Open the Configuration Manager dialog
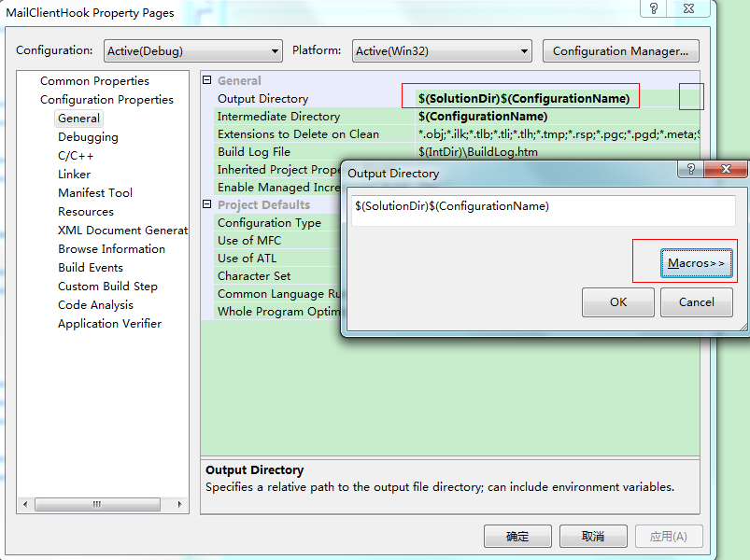750x560 pixels. click(620, 51)
